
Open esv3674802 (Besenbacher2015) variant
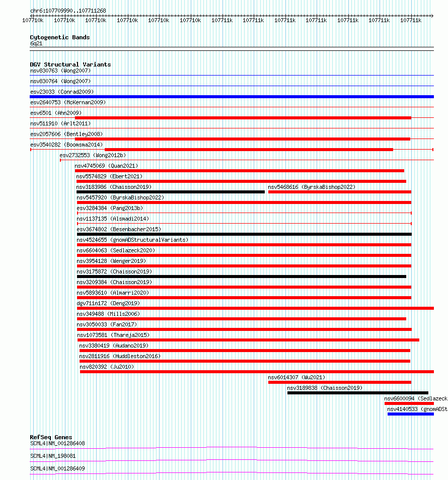[119, 229]
